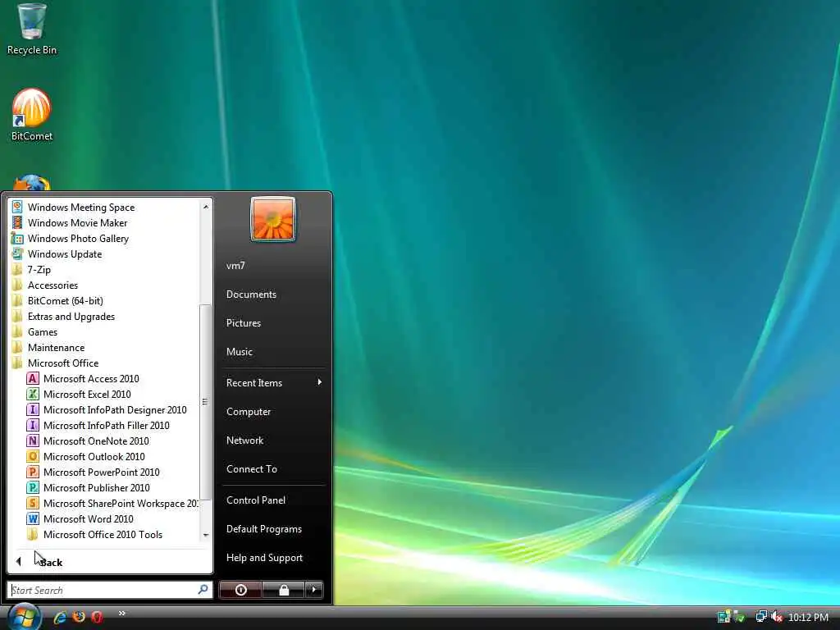Viewport: 840px width, 630px height.
Task: Open Internet Explorer from Quick Launch
Action: tap(59, 617)
